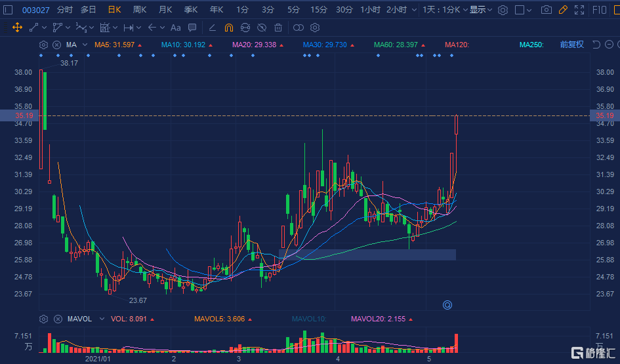This screenshot has height=364, width=620.
Task: Switch to 多日 multi-day view
Action: (x=89, y=10)
